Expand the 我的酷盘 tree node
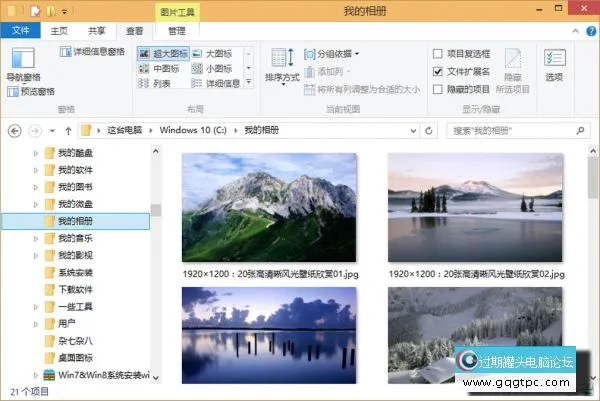 36,153
